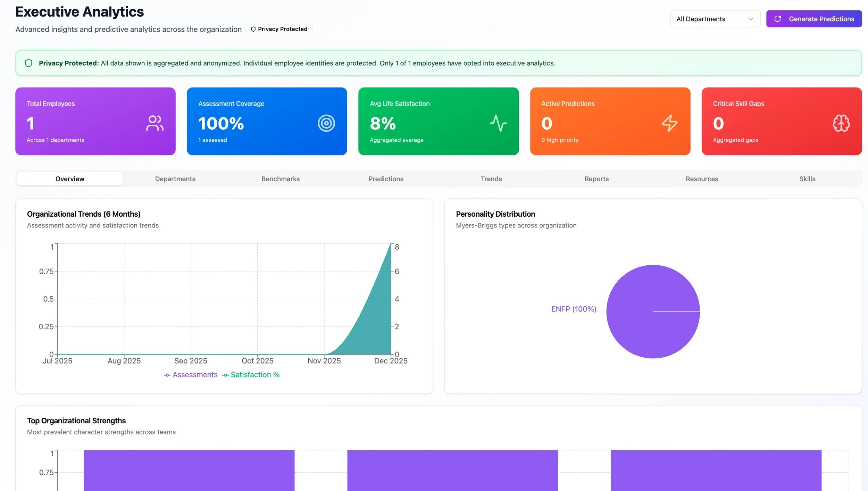The width and height of the screenshot is (868, 491).
Task: Click the shield icon in the privacy banner
Action: (x=28, y=63)
